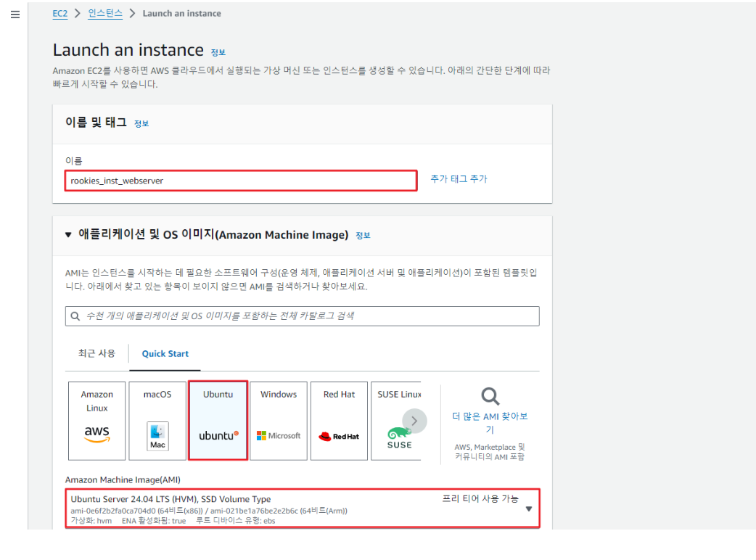Viewport: 756px width, 560px height.
Task: Select the Amazon Linux AMI tile
Action: tap(97, 421)
